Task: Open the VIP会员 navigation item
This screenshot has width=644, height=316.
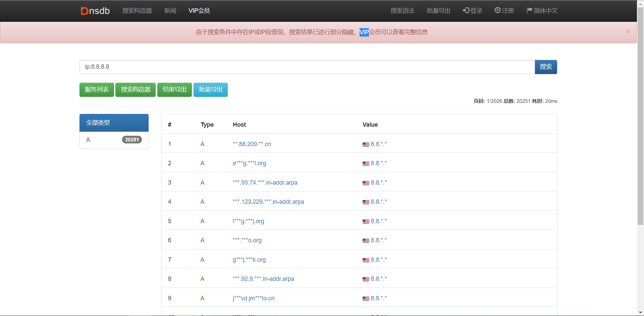Action: pyautogui.click(x=199, y=11)
